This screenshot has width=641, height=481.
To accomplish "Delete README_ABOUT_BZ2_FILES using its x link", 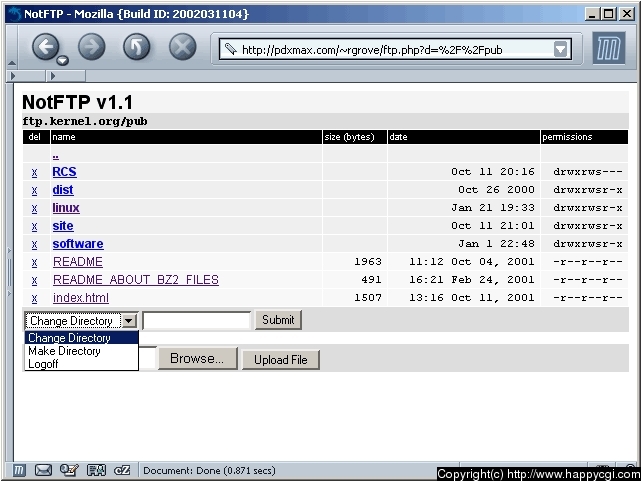I will [x=34, y=280].
